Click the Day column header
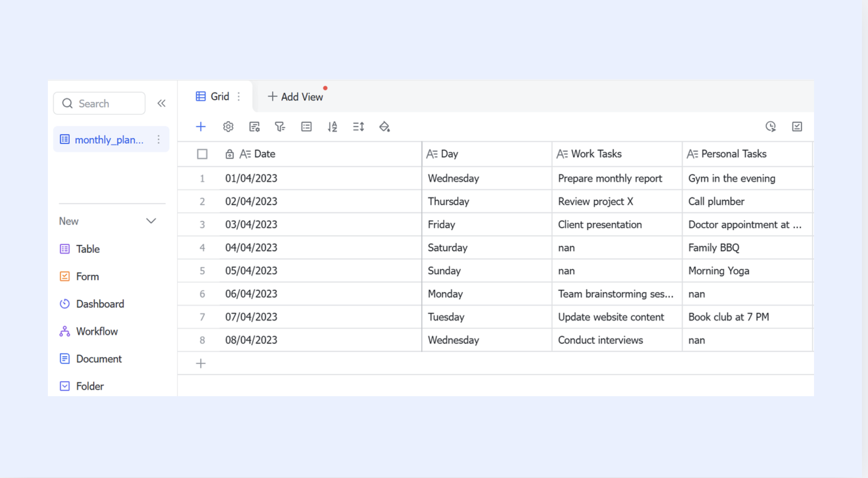The width and height of the screenshot is (868, 478). click(487, 154)
